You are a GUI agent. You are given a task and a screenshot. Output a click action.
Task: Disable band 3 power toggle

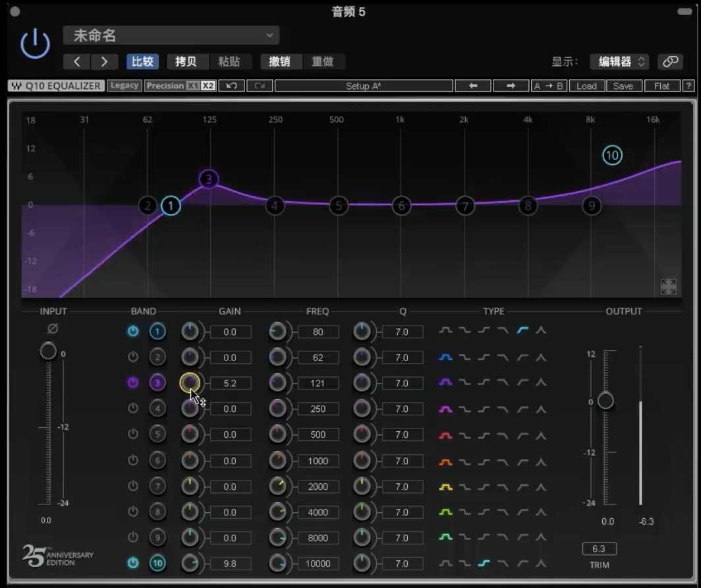[133, 383]
